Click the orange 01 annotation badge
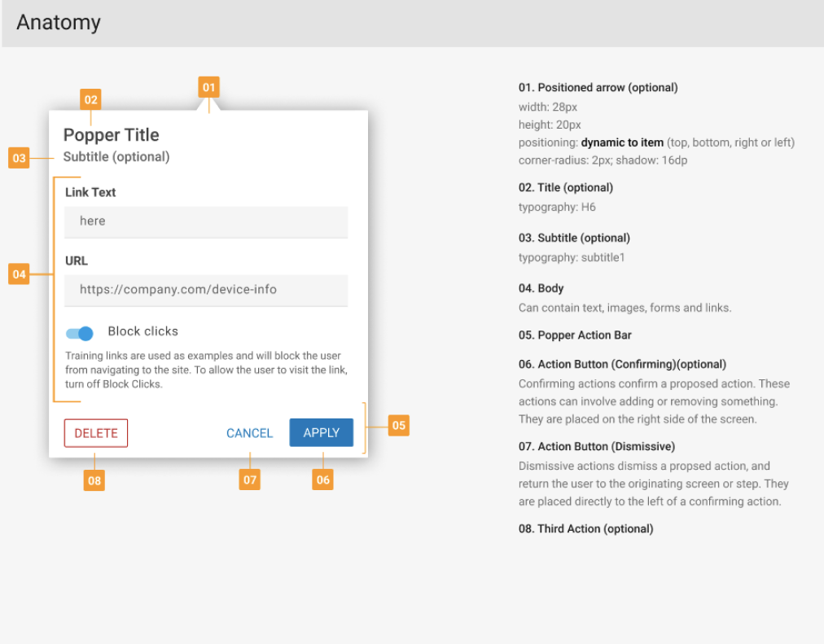The height and width of the screenshot is (644, 824). [x=209, y=87]
